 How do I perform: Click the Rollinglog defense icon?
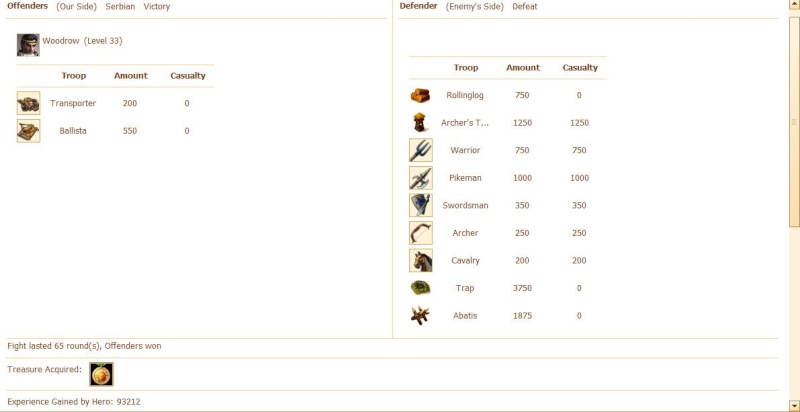click(420, 95)
